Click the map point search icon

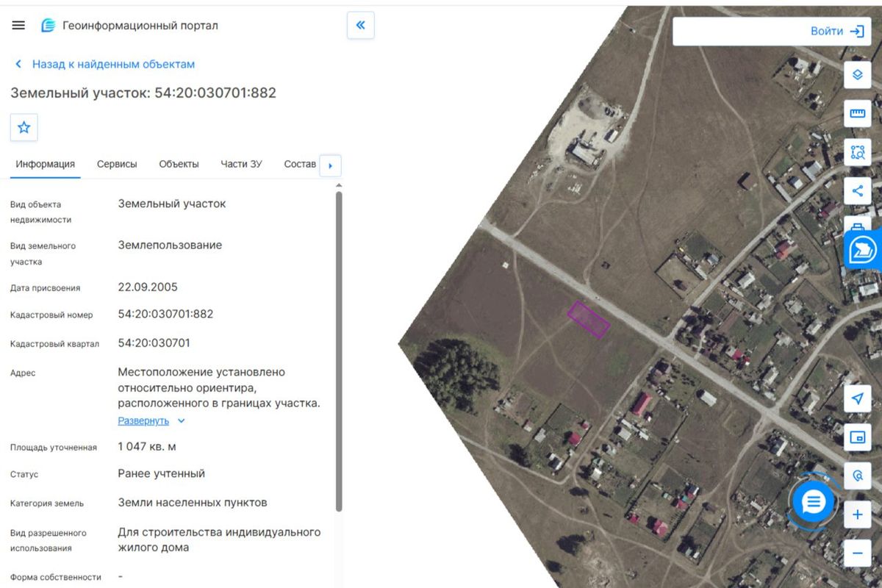point(857,476)
